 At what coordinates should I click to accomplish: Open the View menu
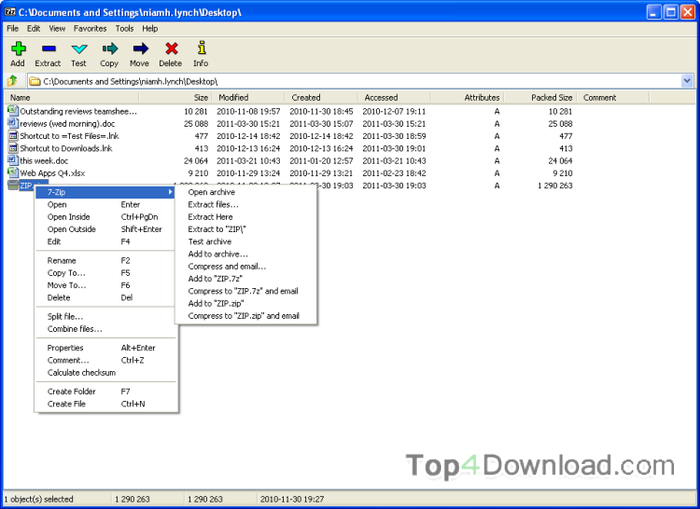pos(57,29)
